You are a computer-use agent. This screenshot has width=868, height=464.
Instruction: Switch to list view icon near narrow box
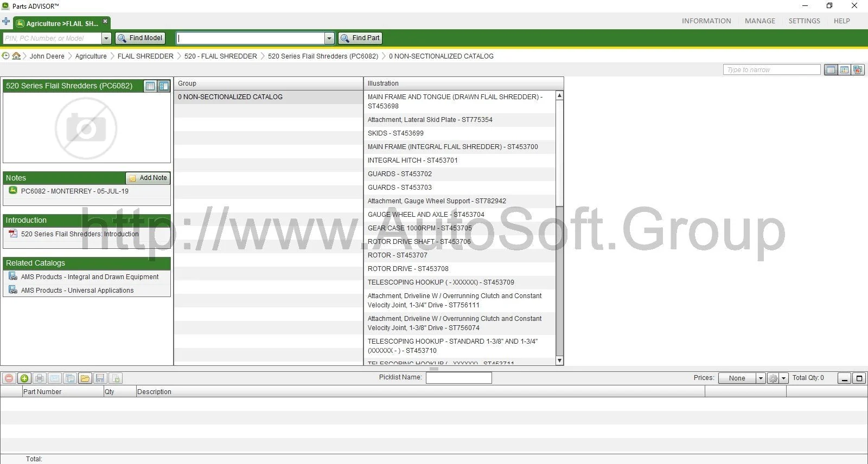click(x=831, y=70)
